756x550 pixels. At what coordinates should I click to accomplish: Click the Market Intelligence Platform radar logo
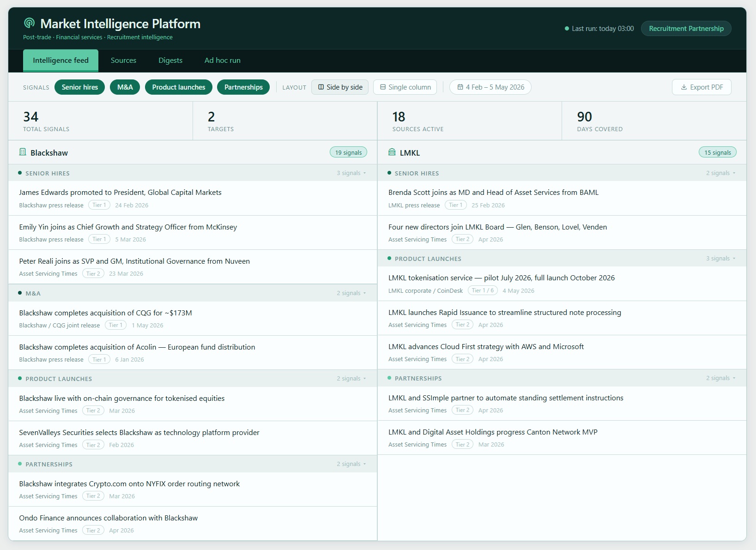pos(29,23)
